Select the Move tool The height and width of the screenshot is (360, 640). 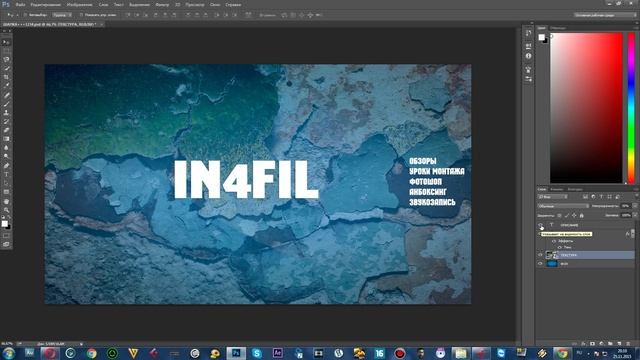pyautogui.click(x=6, y=42)
